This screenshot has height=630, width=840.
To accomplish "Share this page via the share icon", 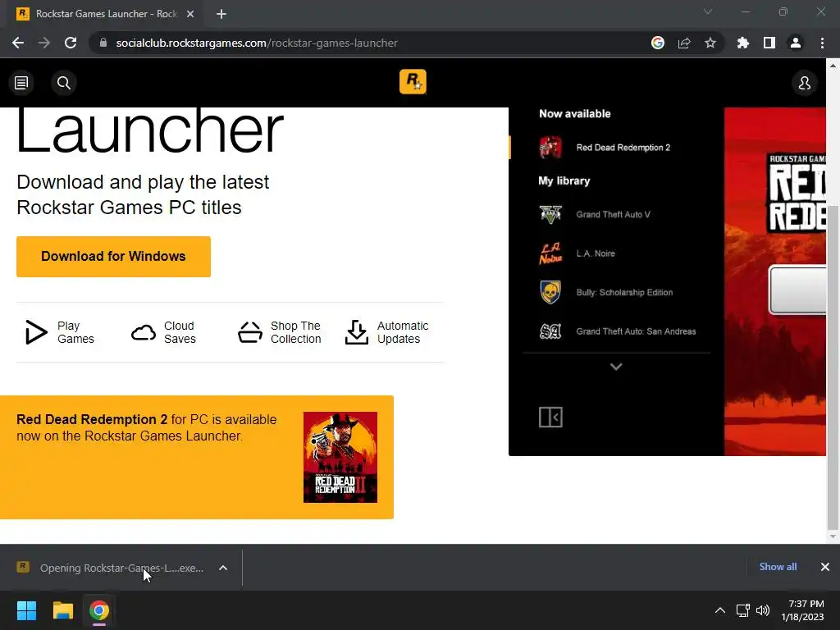I will point(683,43).
